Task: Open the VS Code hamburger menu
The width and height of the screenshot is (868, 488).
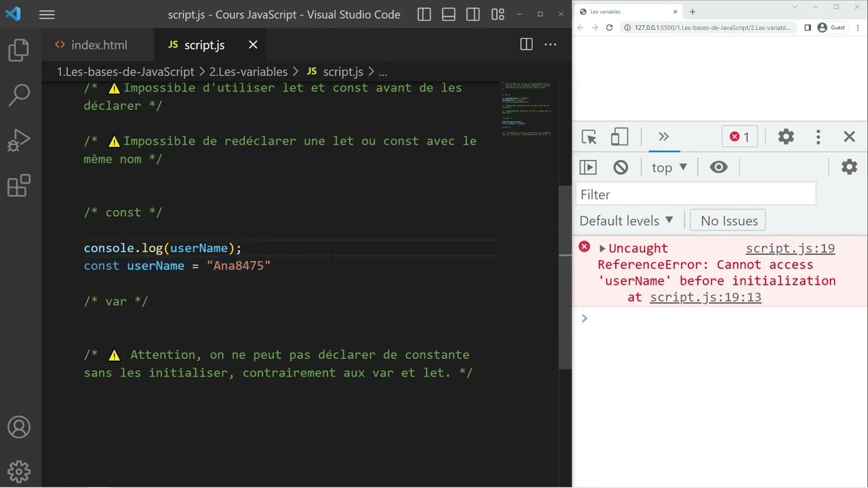Action: point(47,14)
